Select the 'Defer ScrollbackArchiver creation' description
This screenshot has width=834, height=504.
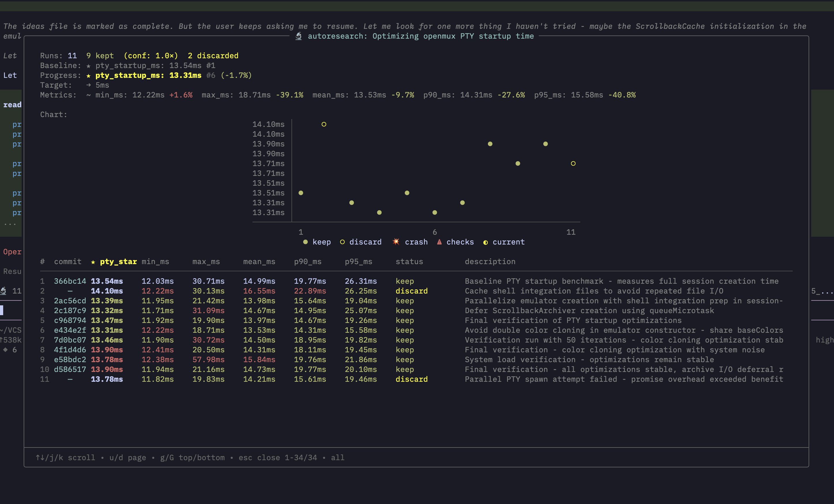click(589, 311)
